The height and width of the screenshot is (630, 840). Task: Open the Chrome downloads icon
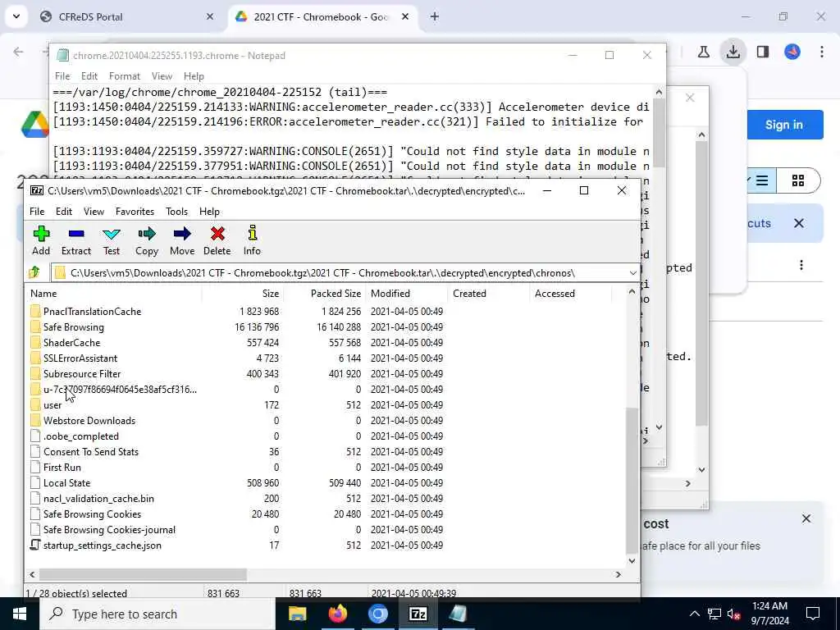point(733,52)
